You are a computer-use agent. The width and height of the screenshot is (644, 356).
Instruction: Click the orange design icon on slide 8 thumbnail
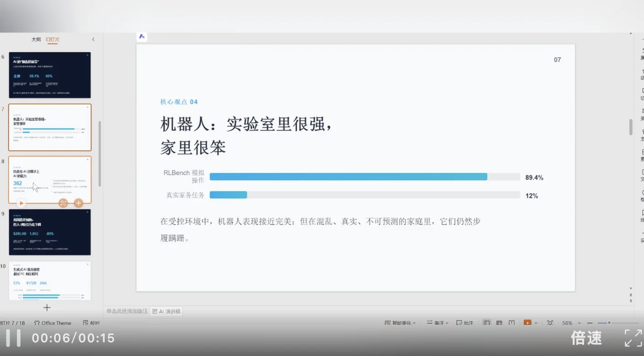[x=64, y=203]
